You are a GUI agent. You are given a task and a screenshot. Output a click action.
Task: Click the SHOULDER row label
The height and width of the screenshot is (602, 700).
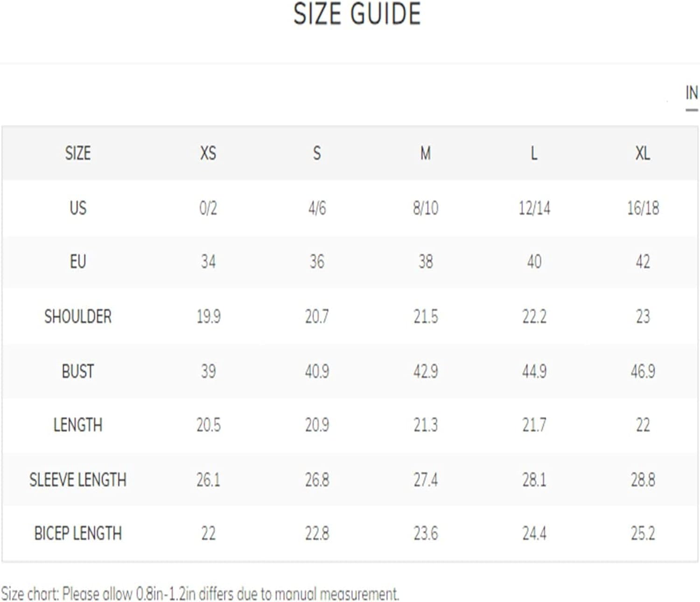[78, 317]
